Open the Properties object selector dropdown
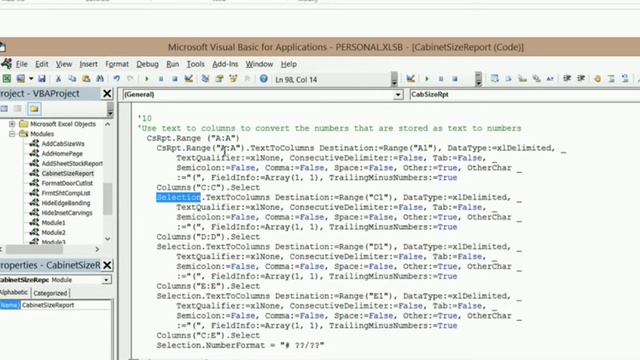640x360 pixels. 106,280
